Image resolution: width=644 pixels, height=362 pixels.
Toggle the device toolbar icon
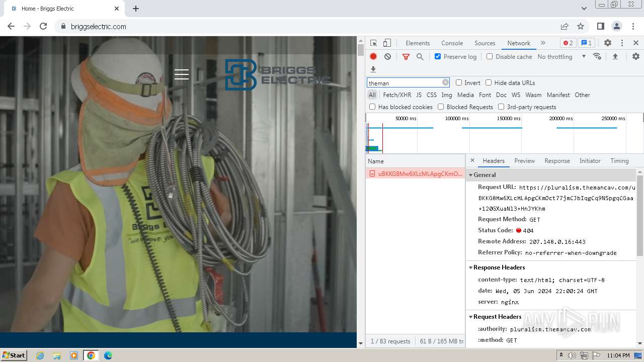(x=387, y=43)
